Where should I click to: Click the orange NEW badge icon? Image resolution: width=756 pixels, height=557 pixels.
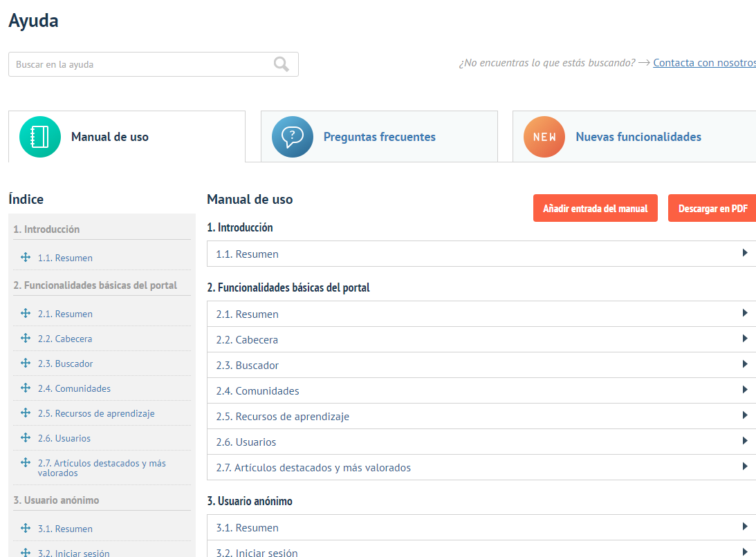pyautogui.click(x=544, y=136)
